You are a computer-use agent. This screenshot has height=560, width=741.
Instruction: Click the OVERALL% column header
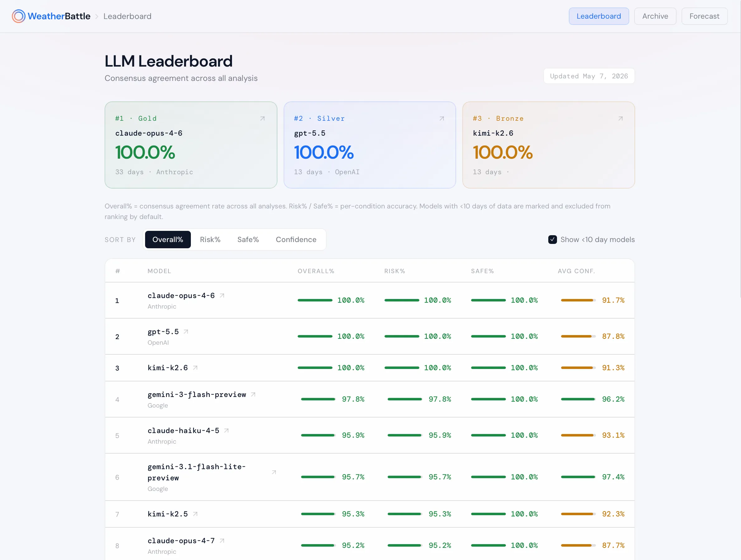tap(316, 271)
